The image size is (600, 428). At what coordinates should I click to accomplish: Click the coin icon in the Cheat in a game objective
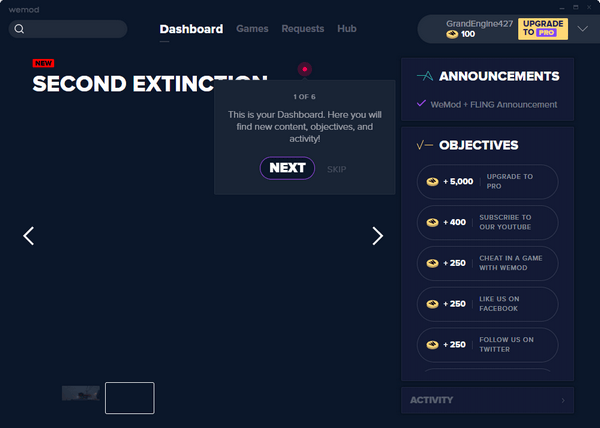click(x=432, y=263)
